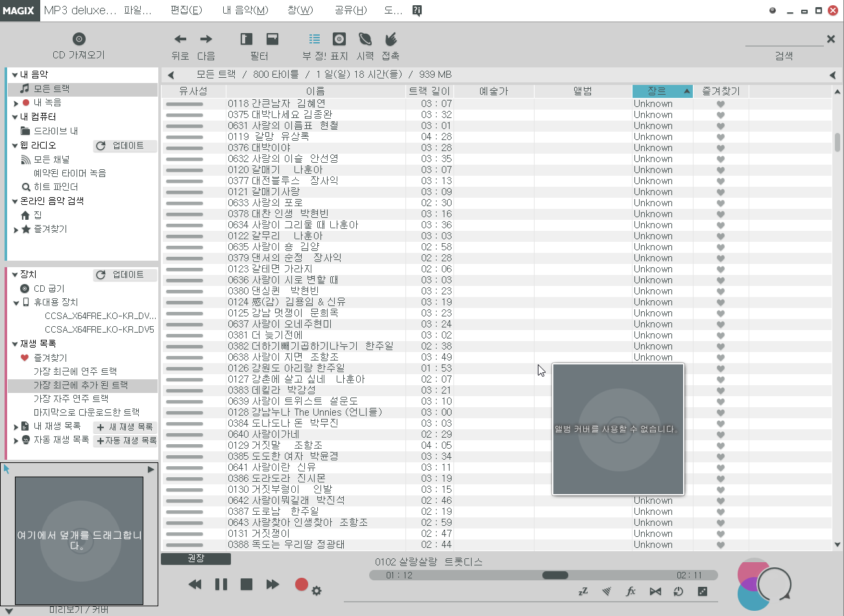Start recording with the red record button

(301, 584)
